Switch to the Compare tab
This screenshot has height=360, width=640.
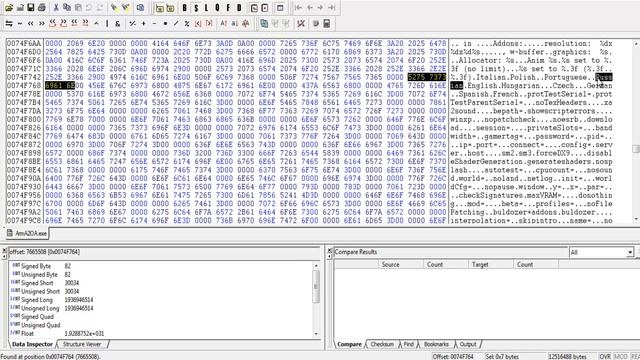[x=349, y=344]
